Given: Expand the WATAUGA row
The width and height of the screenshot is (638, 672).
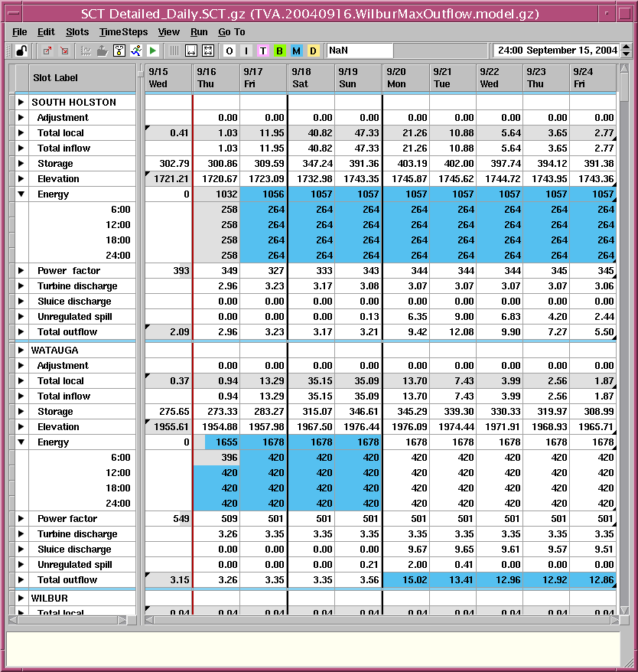Looking at the screenshot, I should (21, 350).
